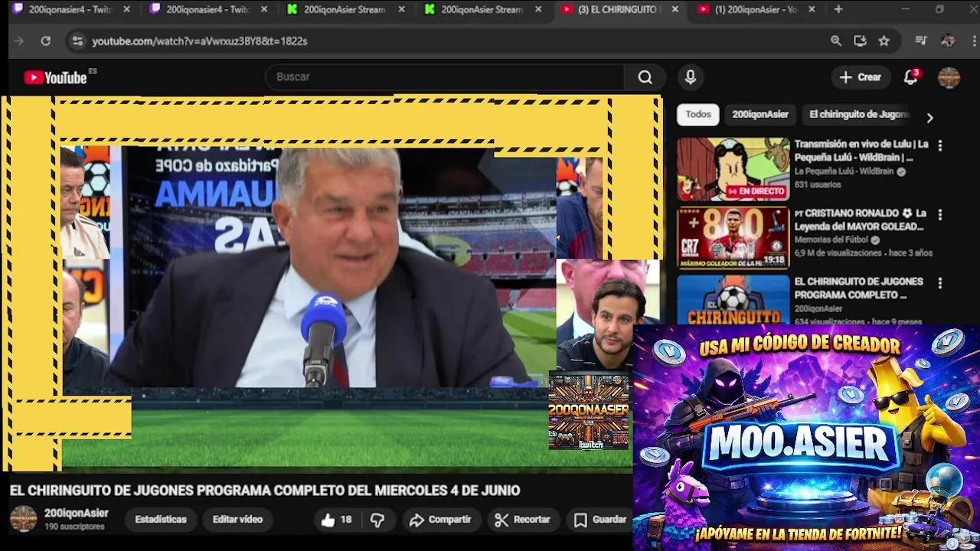The height and width of the screenshot is (551, 980).
Task: Open Estadísticas for the video
Action: [161, 520]
